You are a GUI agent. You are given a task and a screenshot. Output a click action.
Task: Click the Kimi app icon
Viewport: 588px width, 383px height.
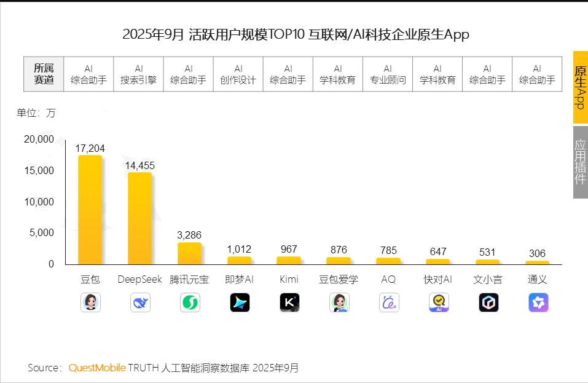coord(289,302)
